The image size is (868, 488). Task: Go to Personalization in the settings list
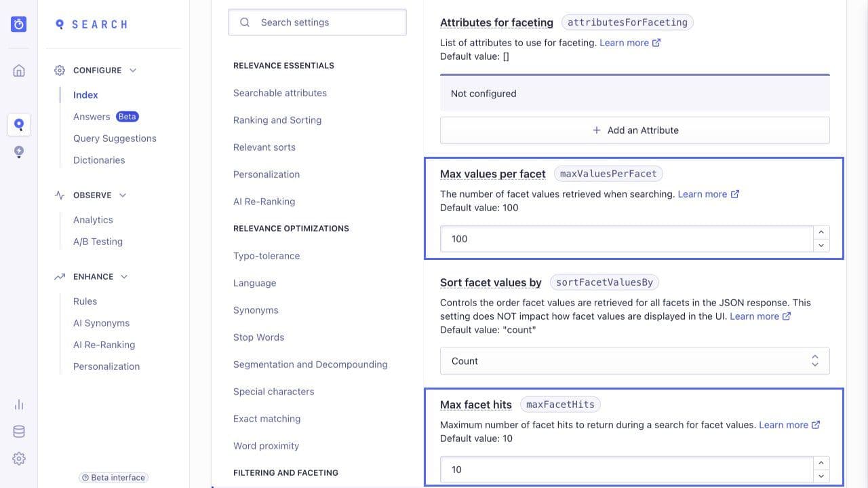[x=267, y=174]
